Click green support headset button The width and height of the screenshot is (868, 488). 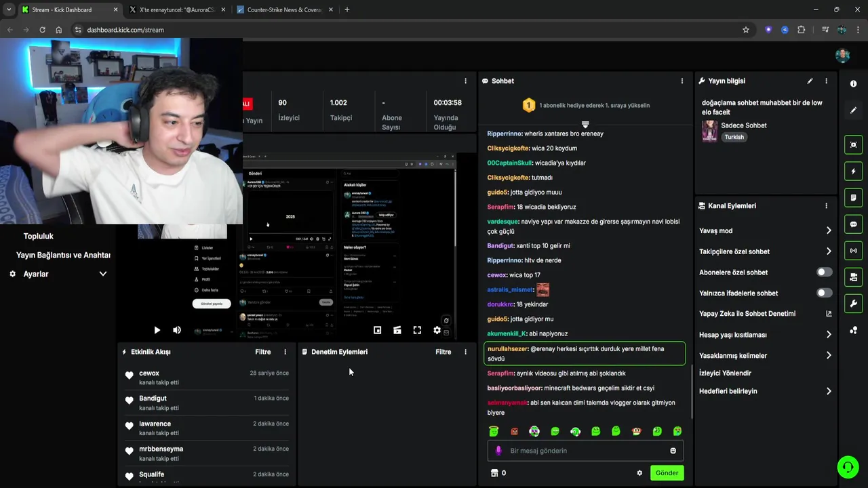point(848,467)
